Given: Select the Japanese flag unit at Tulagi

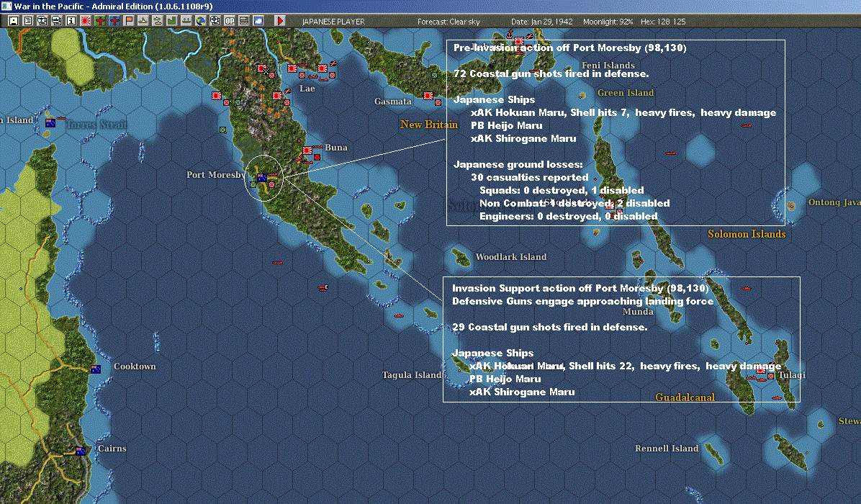Looking at the screenshot, I should 761,371.
